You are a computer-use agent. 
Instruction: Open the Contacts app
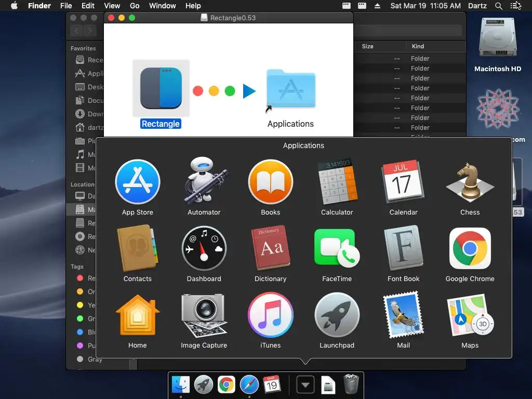[x=137, y=248]
